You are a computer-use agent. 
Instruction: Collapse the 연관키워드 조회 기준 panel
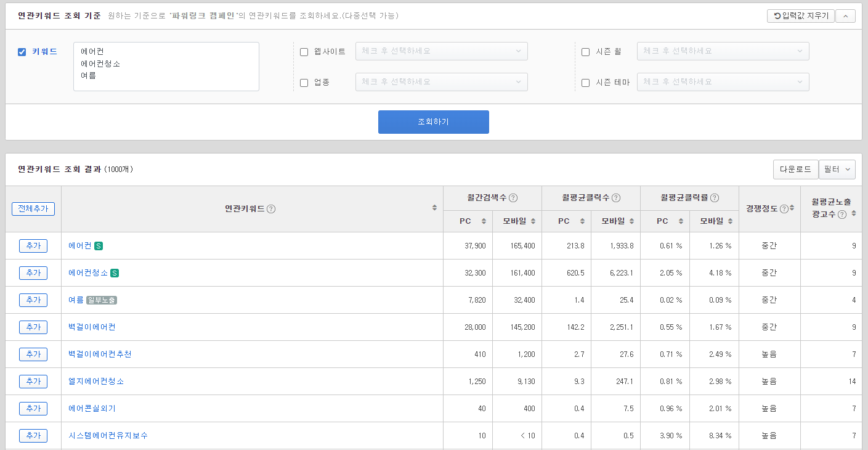[845, 16]
